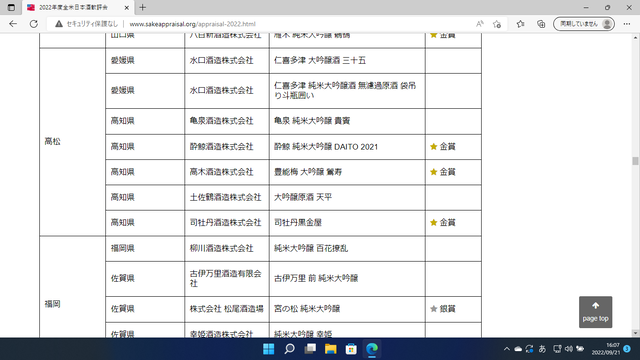Screen dimensions: 640x360
Task: Click the OneDrive tray icon
Action: coord(518,349)
